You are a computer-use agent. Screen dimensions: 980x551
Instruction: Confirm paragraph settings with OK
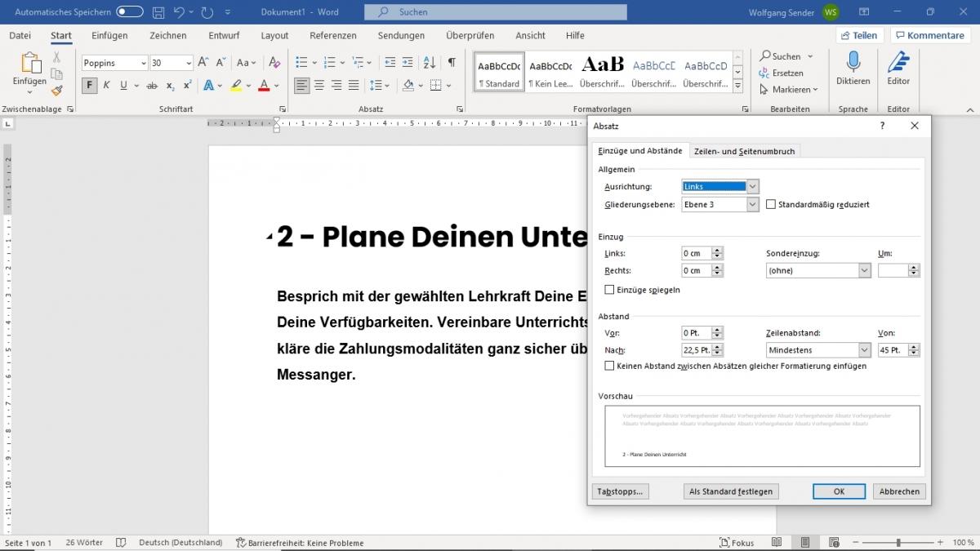click(839, 491)
